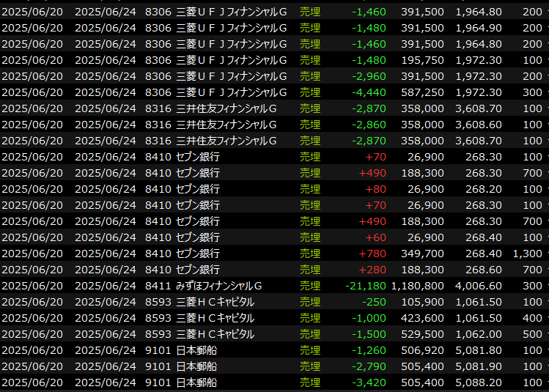The height and width of the screenshot is (392, 549).
Task: Select the 3,608.60 price cell
Action: tap(479, 125)
